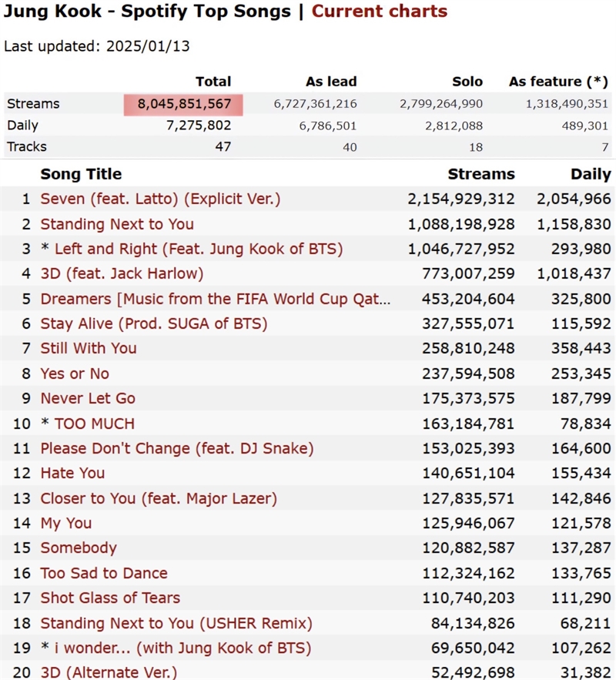Click Stay Alive (Prod. SUGA of BTS)
This screenshot has width=616, height=680.
tap(154, 323)
